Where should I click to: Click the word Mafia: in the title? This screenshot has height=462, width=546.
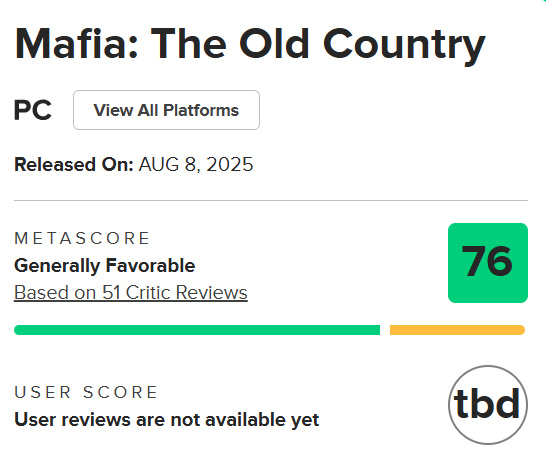point(77,44)
